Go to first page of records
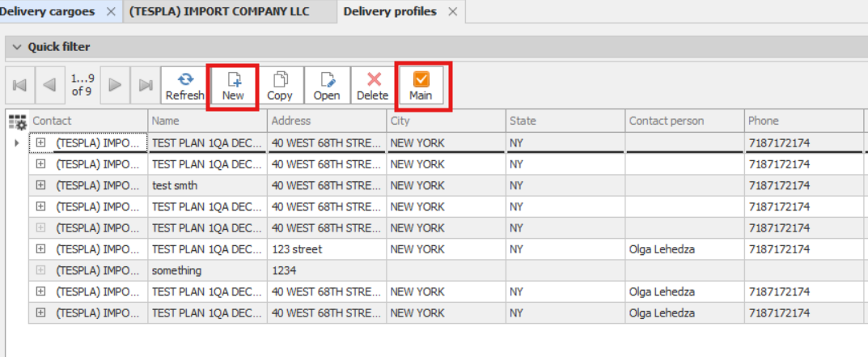868x357 pixels. tap(20, 85)
